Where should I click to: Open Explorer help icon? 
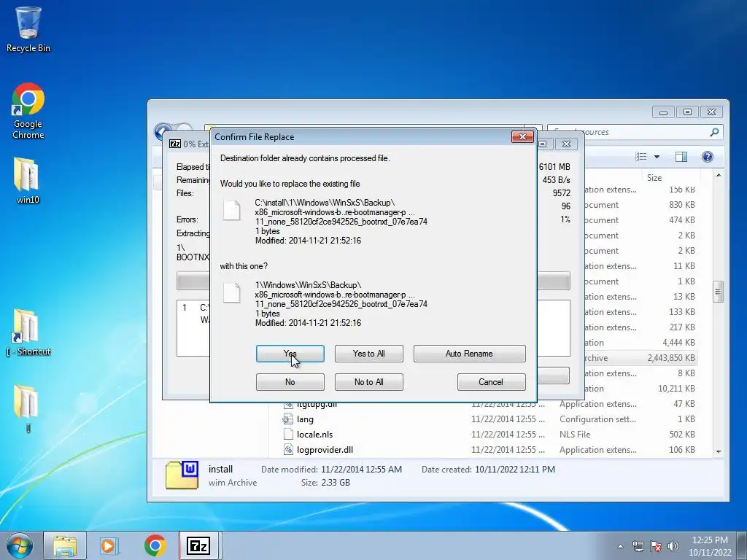pyautogui.click(x=708, y=157)
